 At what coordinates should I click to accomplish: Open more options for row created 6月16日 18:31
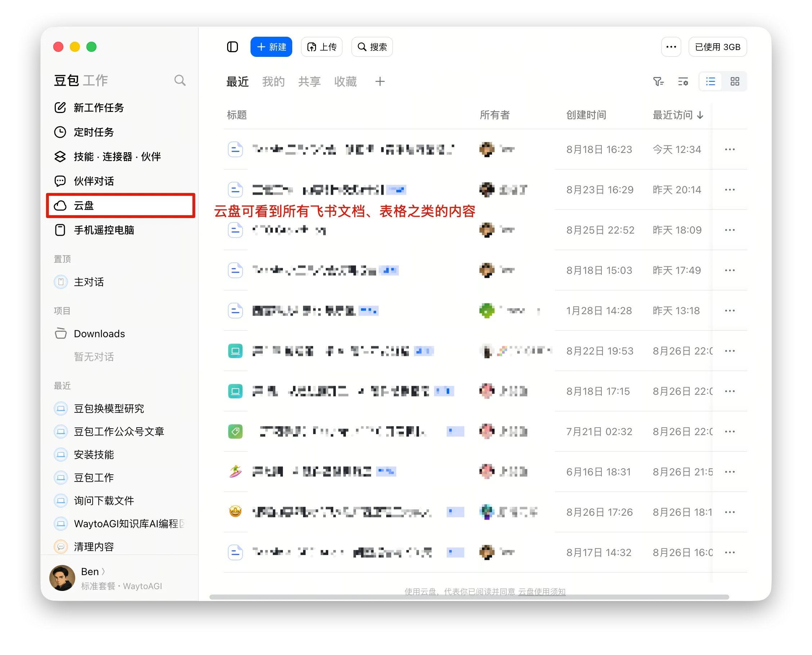pos(730,473)
